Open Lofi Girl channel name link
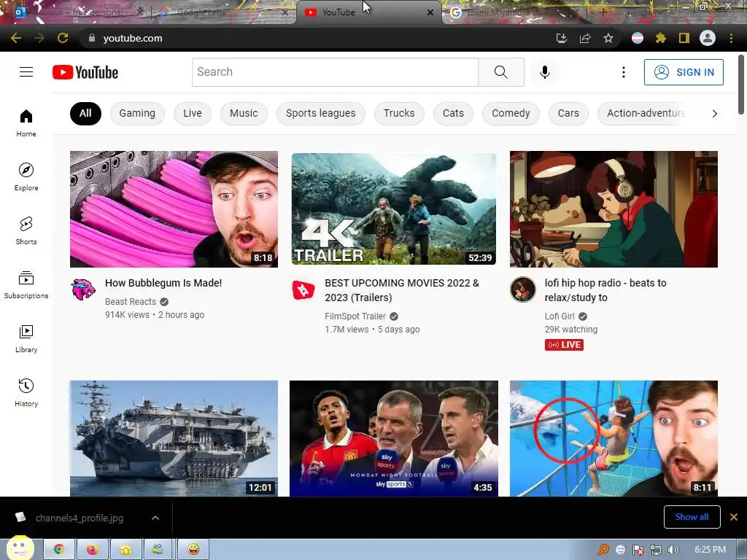 [560, 316]
